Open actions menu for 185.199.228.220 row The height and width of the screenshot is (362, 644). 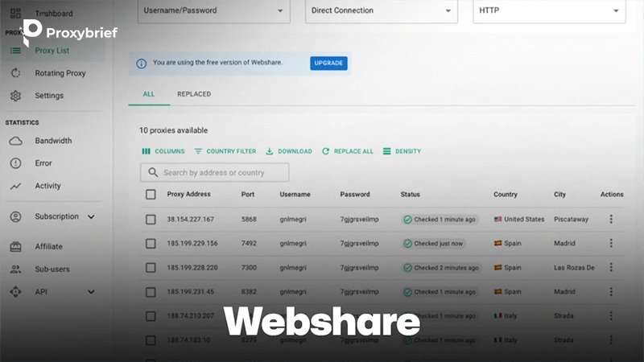coord(611,268)
